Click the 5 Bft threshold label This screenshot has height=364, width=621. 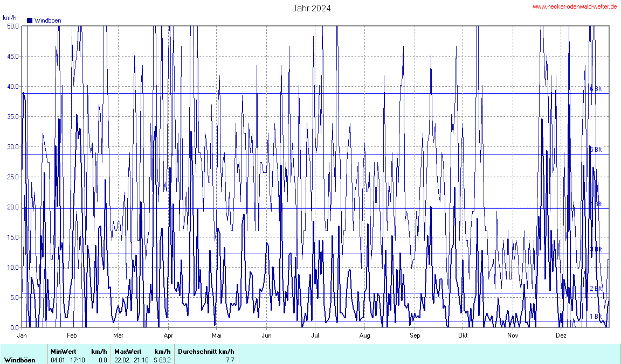point(596,150)
